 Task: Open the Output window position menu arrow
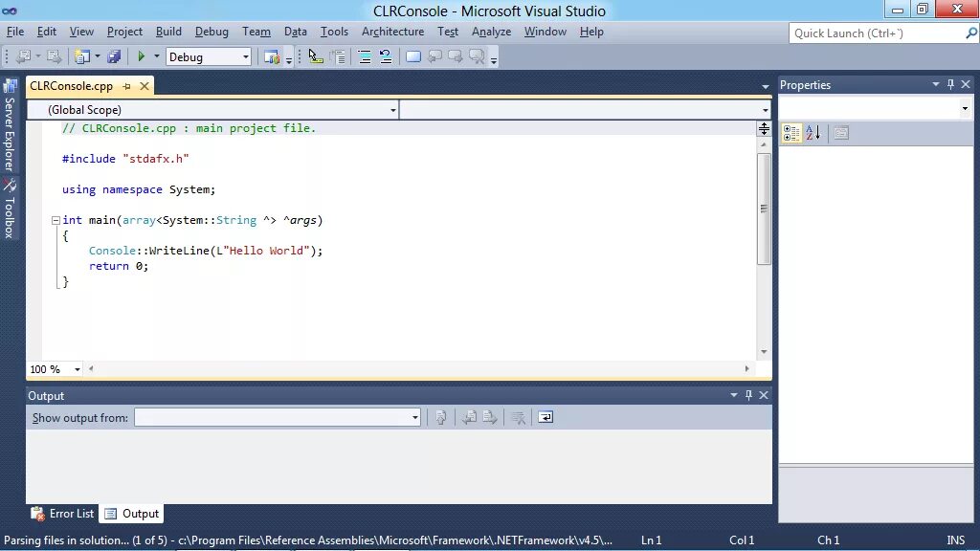click(x=734, y=395)
